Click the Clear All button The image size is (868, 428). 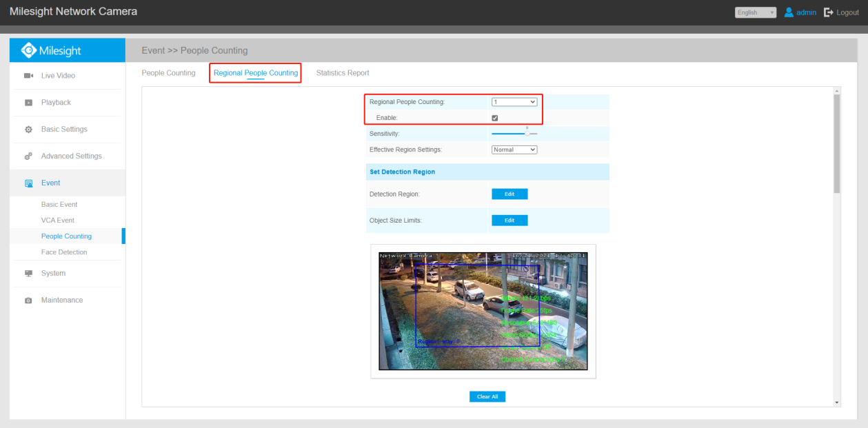click(x=487, y=396)
